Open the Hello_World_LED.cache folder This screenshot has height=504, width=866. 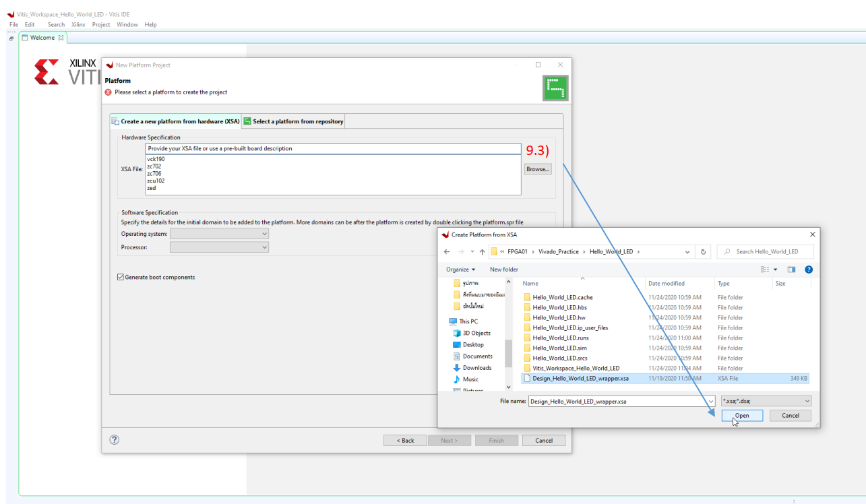click(562, 297)
